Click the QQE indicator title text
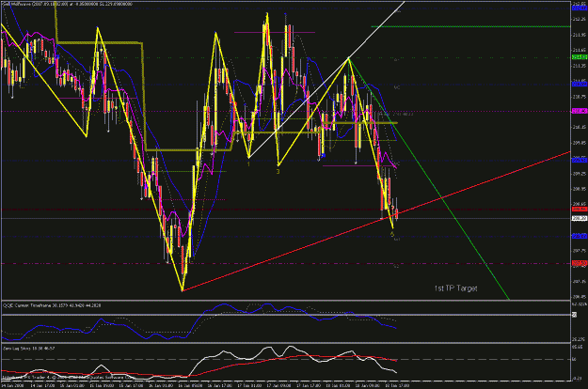 (52, 305)
